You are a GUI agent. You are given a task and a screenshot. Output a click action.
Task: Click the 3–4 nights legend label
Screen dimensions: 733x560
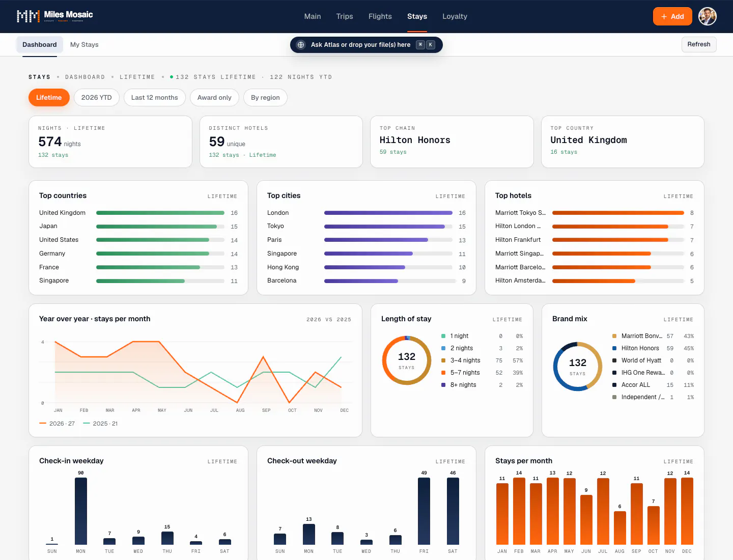pos(465,360)
